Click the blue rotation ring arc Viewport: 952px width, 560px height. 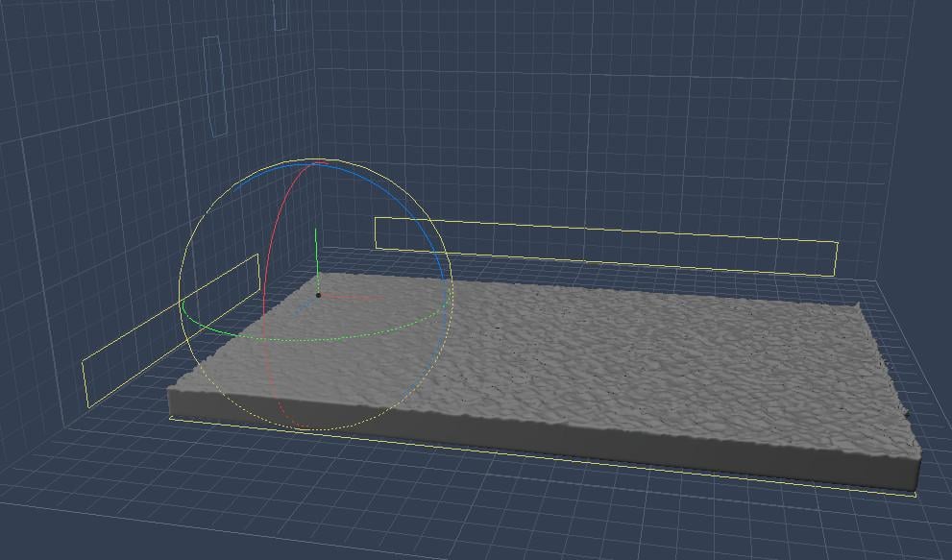coord(388,188)
